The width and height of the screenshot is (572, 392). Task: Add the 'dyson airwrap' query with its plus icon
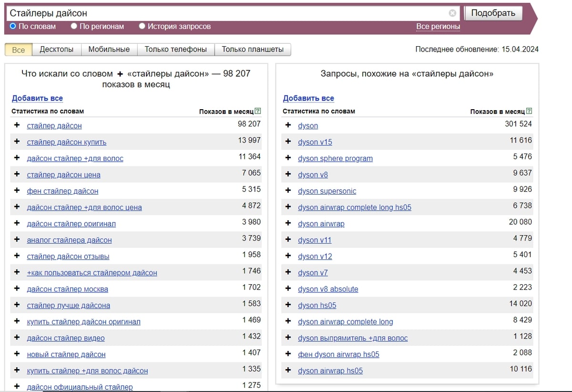288,223
